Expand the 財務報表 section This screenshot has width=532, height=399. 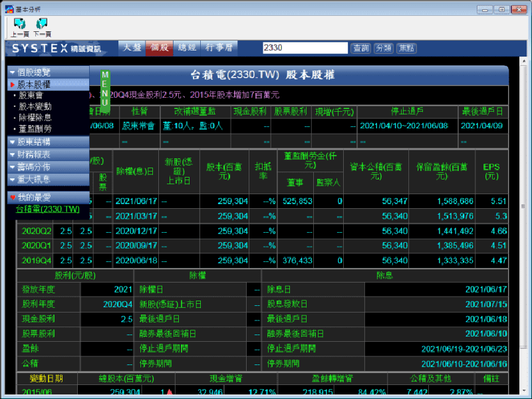coord(12,154)
